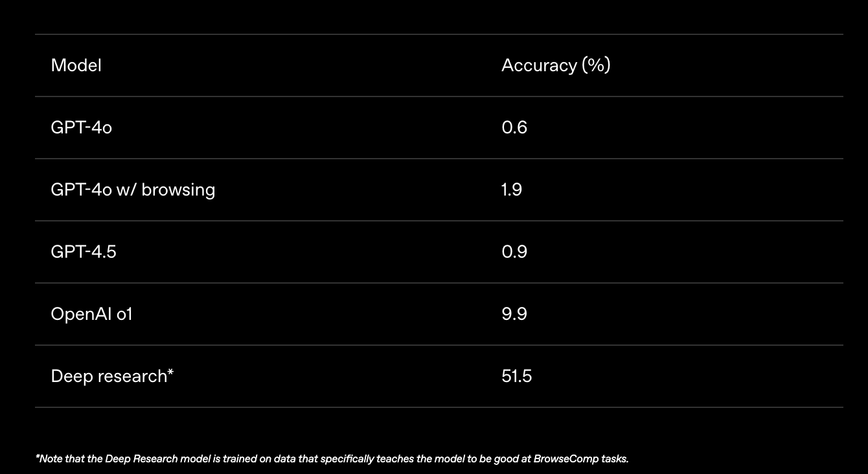This screenshot has height=474, width=868.
Task: Click the Deep research model name
Action: coord(108,376)
